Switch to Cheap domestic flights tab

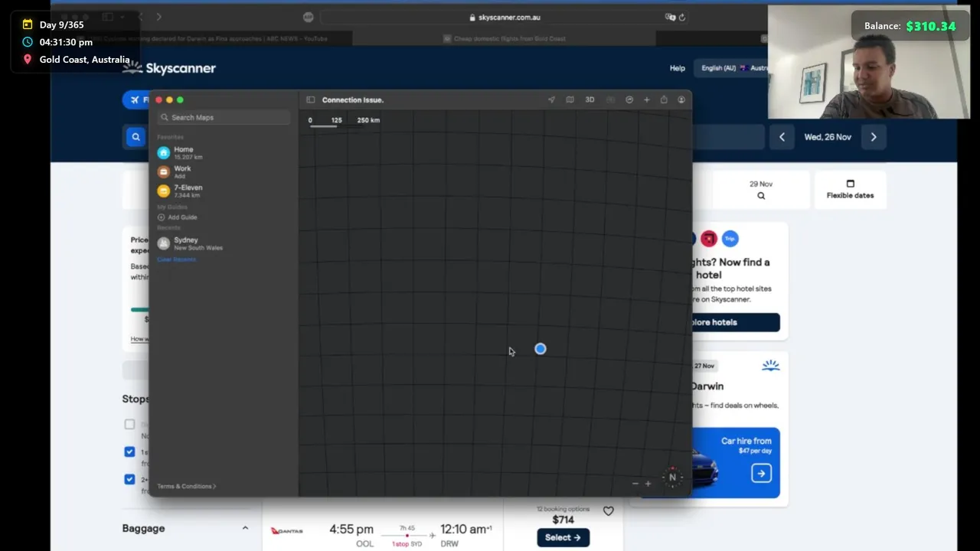tap(504, 38)
